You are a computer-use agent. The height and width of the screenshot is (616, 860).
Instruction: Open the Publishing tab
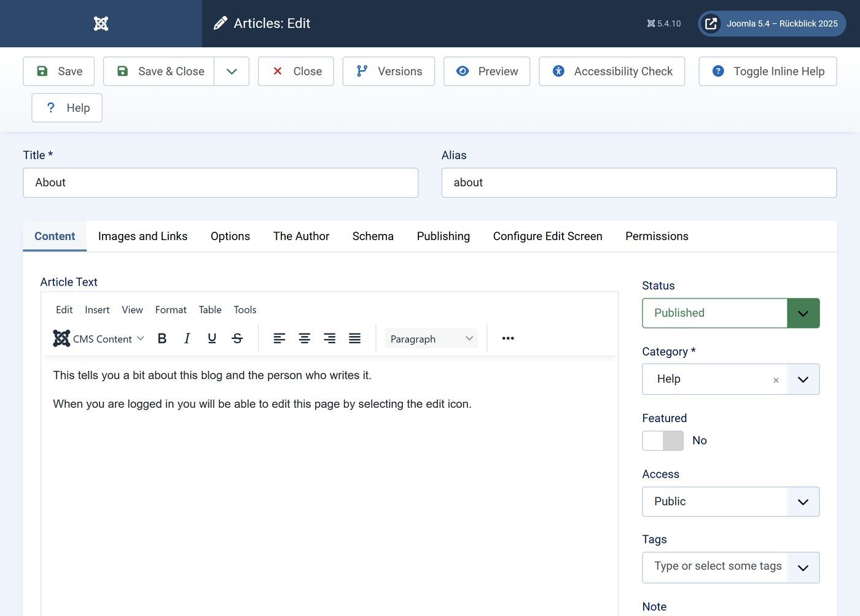click(x=444, y=236)
